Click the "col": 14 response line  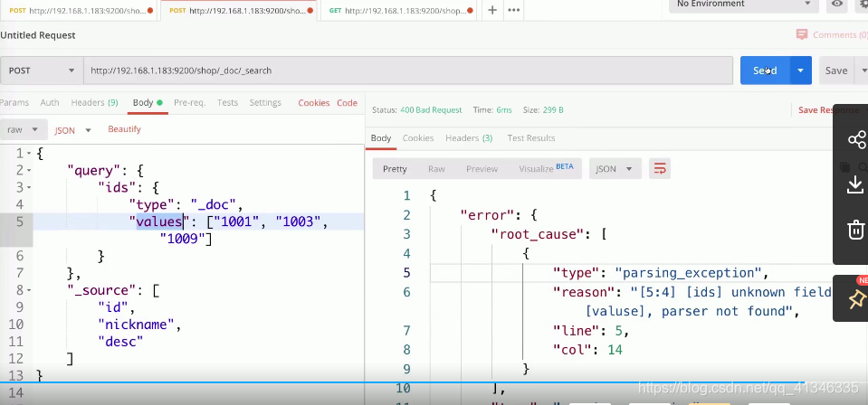pyautogui.click(x=588, y=350)
